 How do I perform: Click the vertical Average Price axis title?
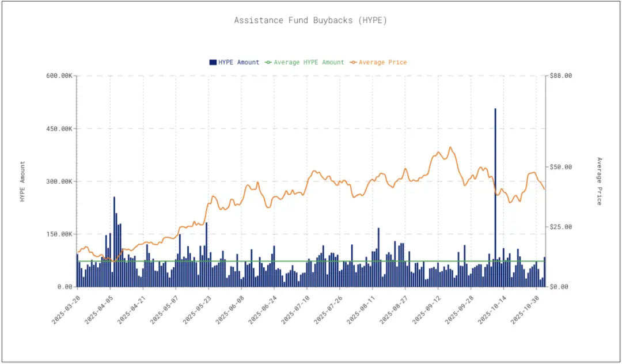click(x=599, y=181)
